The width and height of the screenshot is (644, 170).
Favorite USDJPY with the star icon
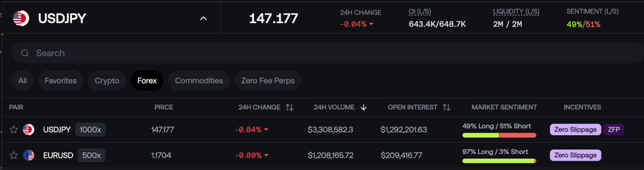pyautogui.click(x=14, y=130)
